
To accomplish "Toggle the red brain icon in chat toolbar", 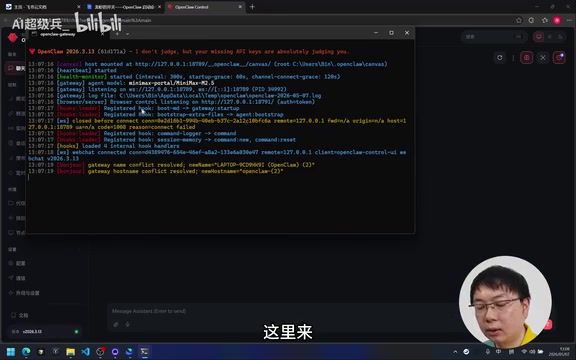I will tap(526, 58).
